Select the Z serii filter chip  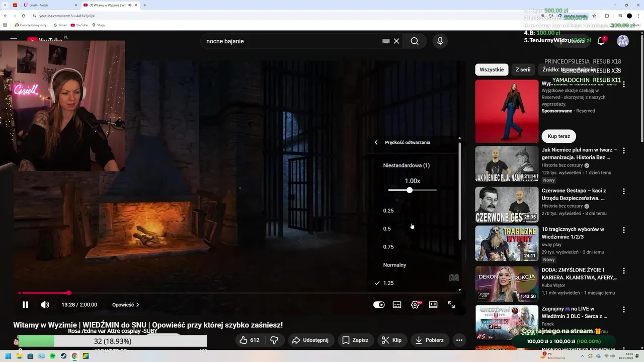pos(523,70)
